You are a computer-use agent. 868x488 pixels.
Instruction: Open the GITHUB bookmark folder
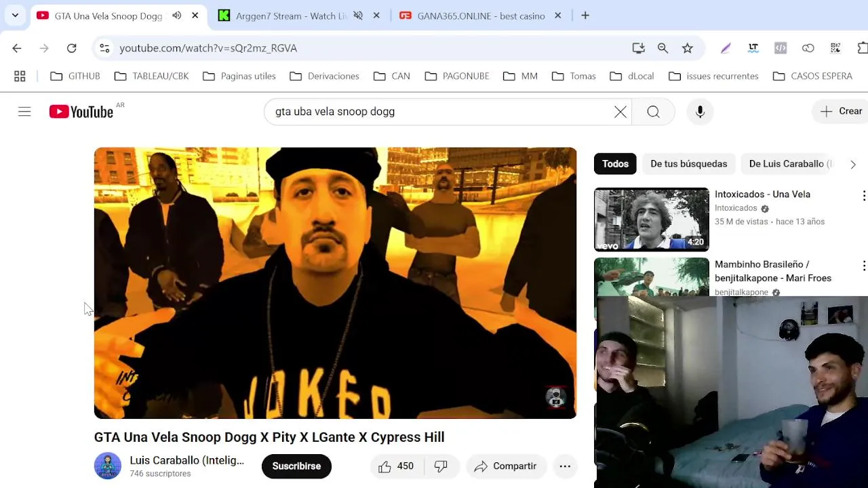coord(75,76)
